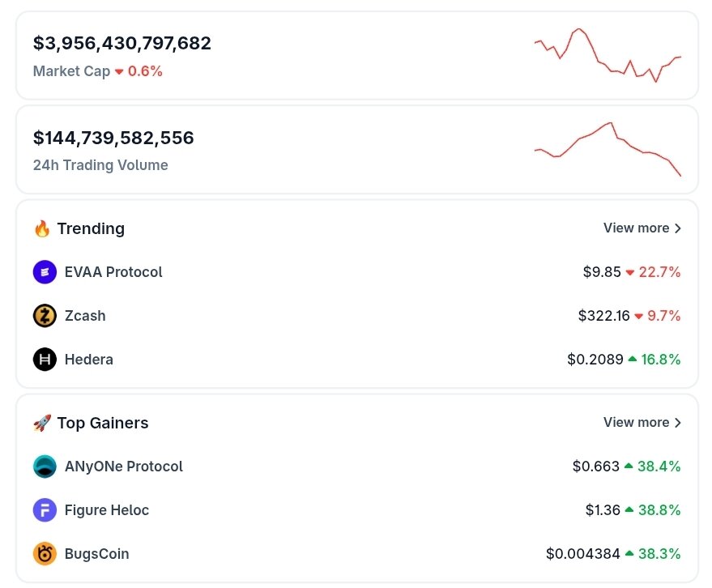Open the ANyONe Protocol name link

[124, 467]
